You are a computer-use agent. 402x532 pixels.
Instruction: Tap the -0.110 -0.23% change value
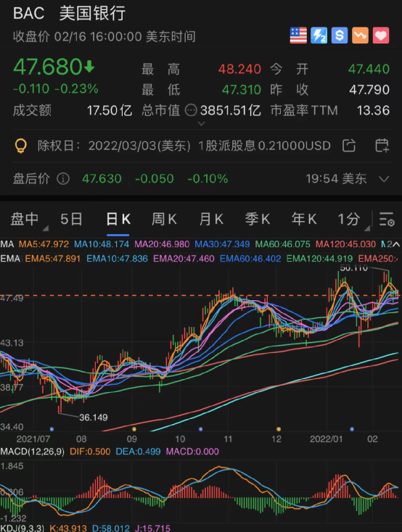point(56,89)
